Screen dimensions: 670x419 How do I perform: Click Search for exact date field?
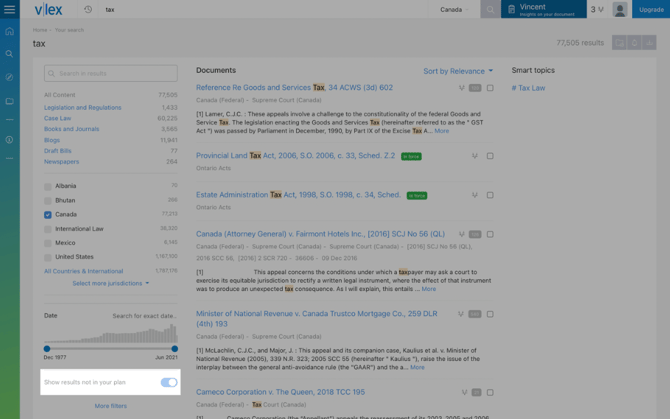click(144, 316)
